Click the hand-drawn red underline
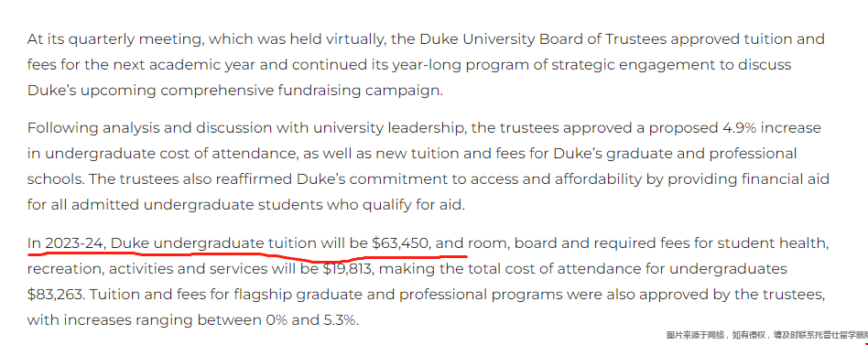The height and width of the screenshot is (345, 868). tap(247, 256)
